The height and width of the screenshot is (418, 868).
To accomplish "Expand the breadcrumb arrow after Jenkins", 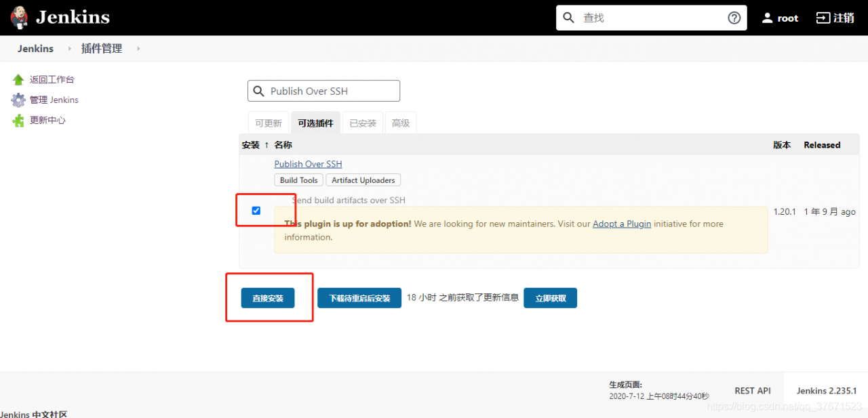I will pyautogui.click(x=69, y=49).
